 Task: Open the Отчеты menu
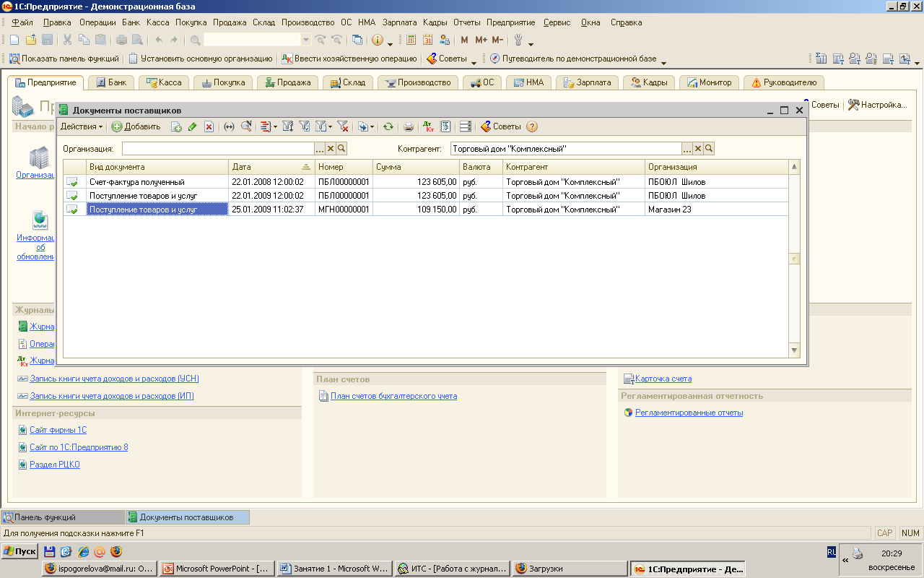pos(467,22)
